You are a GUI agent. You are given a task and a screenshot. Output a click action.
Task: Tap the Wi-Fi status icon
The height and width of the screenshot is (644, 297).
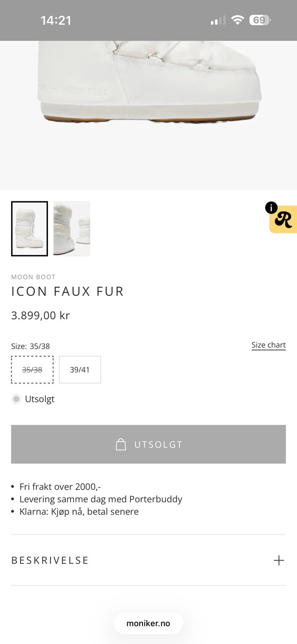pyautogui.click(x=237, y=20)
